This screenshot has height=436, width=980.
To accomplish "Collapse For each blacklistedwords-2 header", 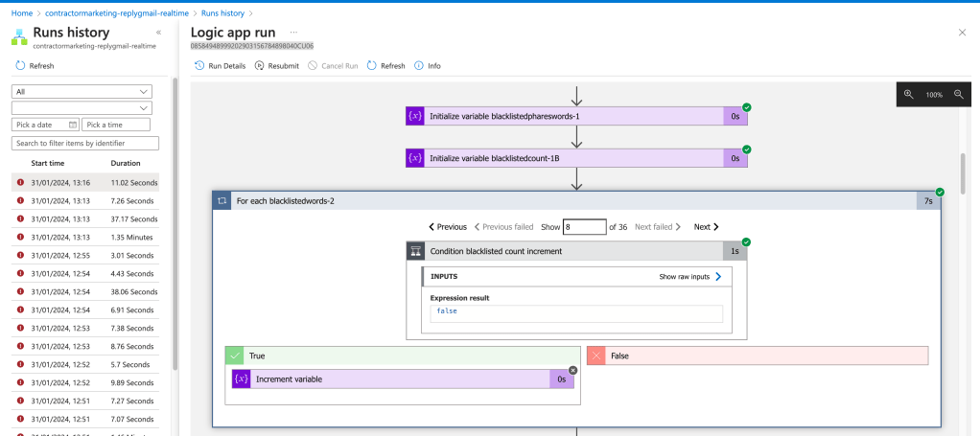I will tap(576, 201).
